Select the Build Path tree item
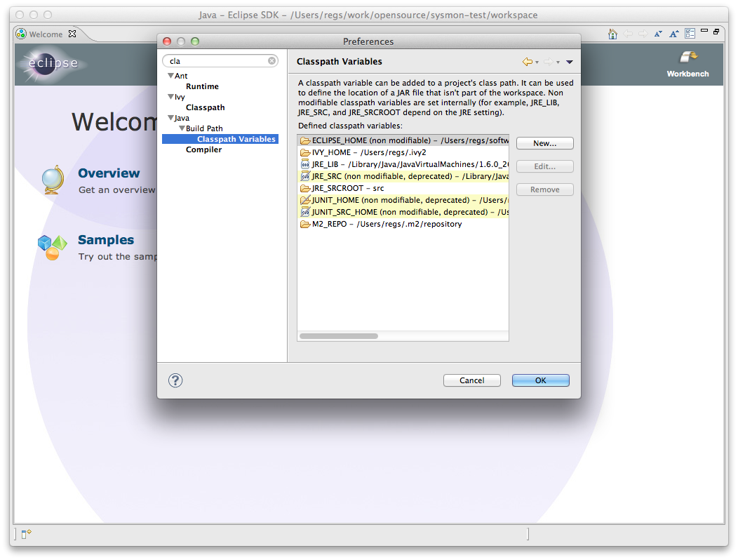Image resolution: width=738 pixels, height=560 pixels. (204, 128)
